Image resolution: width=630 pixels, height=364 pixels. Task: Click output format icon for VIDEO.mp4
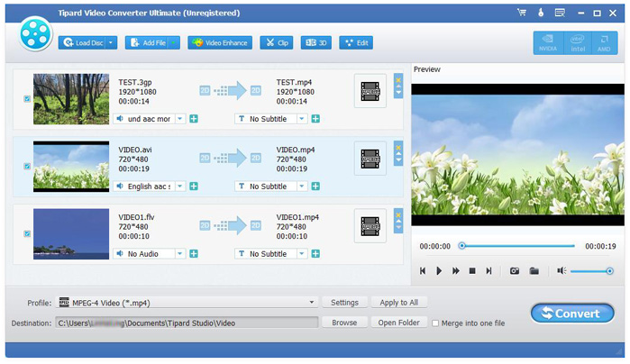click(370, 159)
